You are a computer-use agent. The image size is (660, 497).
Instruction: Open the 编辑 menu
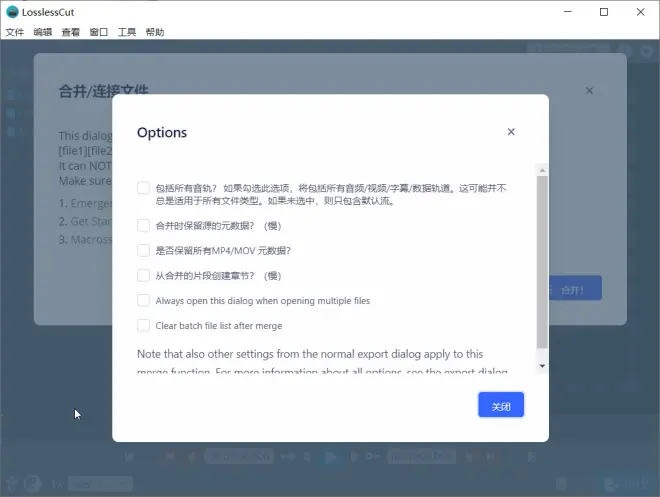43,32
